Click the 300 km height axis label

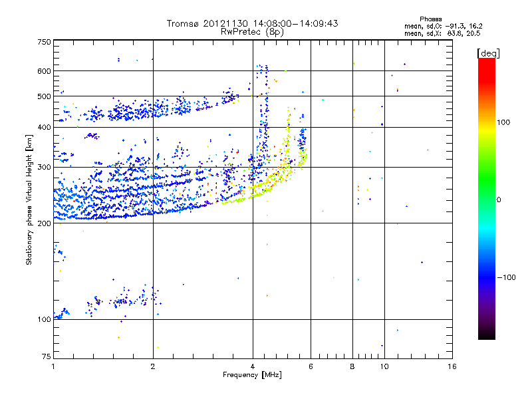(45, 167)
